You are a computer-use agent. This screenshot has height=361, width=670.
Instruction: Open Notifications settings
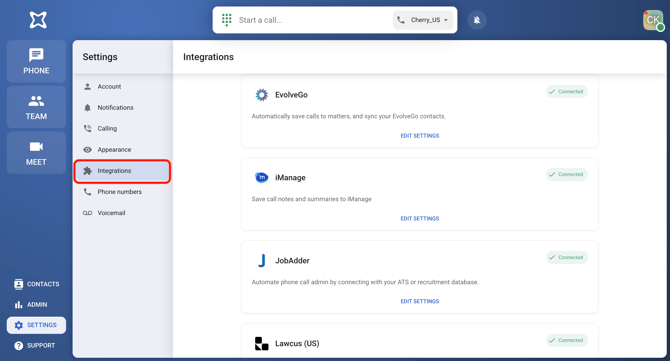pyautogui.click(x=123, y=107)
